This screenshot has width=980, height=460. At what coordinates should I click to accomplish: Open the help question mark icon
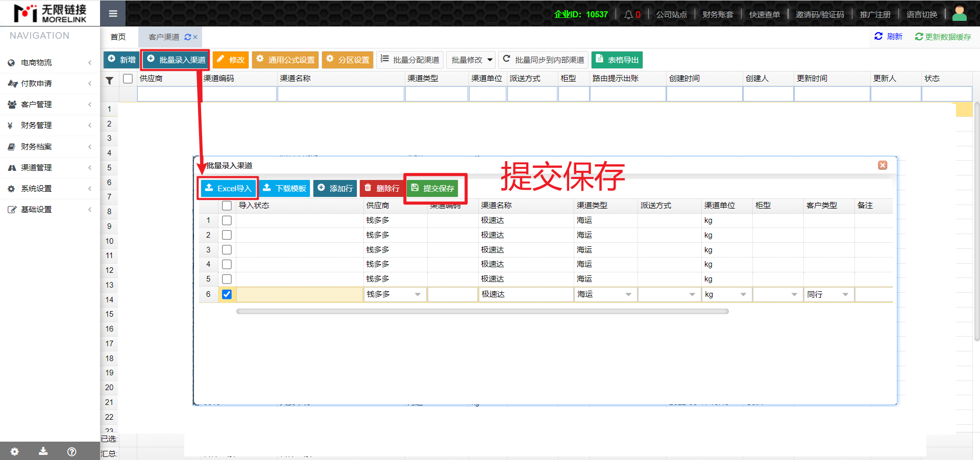pos(72,451)
